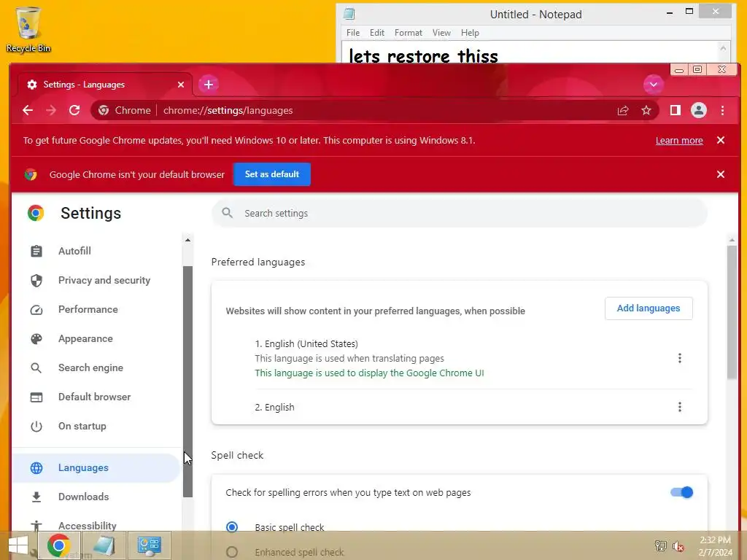This screenshot has height=560, width=747.
Task: Select Basic spell check radio button
Action: (232, 527)
